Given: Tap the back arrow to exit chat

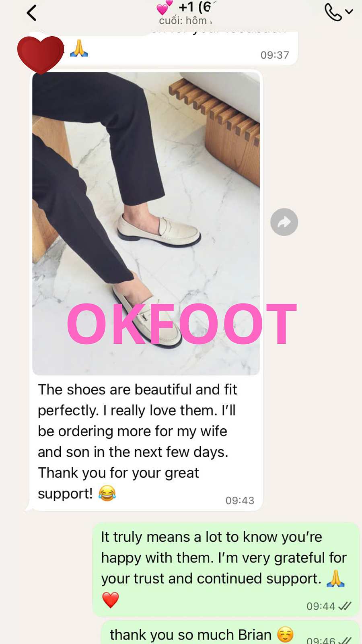Looking at the screenshot, I should click(x=32, y=12).
